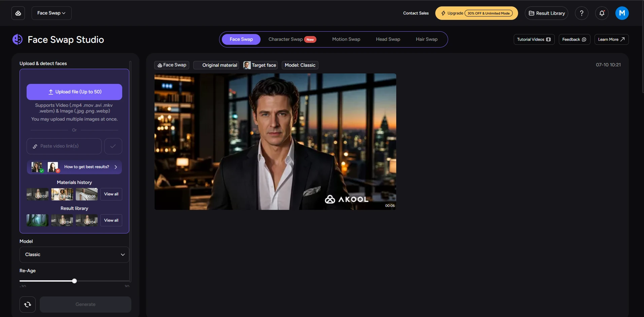Expand the Classic model dropdown
Viewport: 644px width, 317px height.
[x=74, y=255]
